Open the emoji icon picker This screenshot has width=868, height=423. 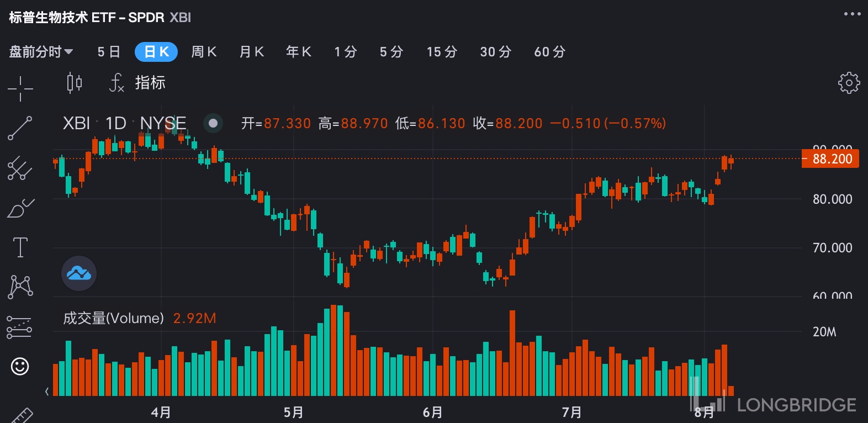coord(20,366)
